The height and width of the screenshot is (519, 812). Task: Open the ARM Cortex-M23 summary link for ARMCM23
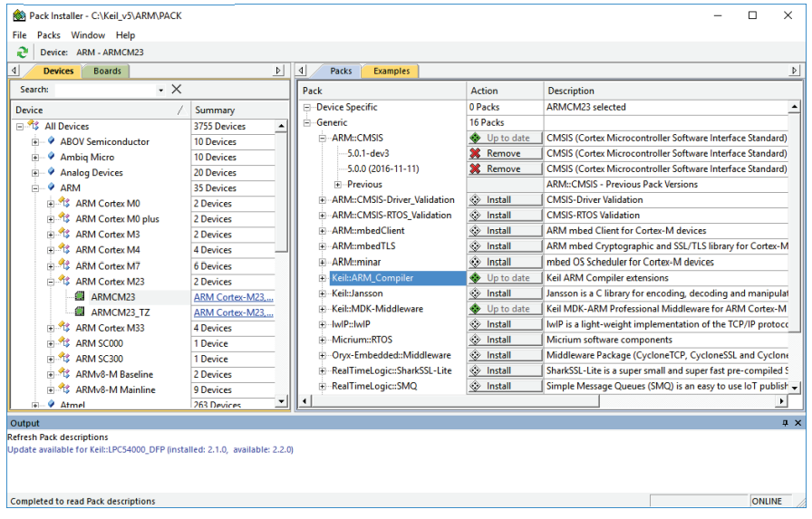[233, 297]
